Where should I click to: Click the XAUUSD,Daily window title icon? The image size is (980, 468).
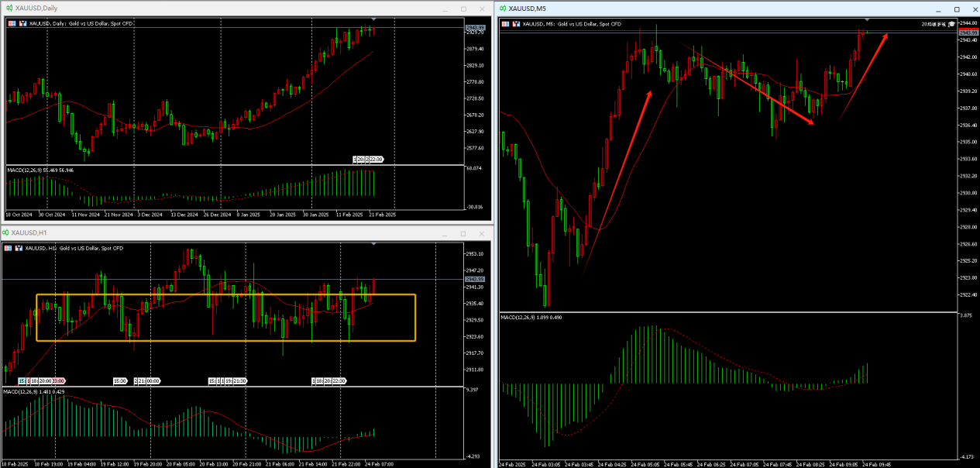[9, 9]
